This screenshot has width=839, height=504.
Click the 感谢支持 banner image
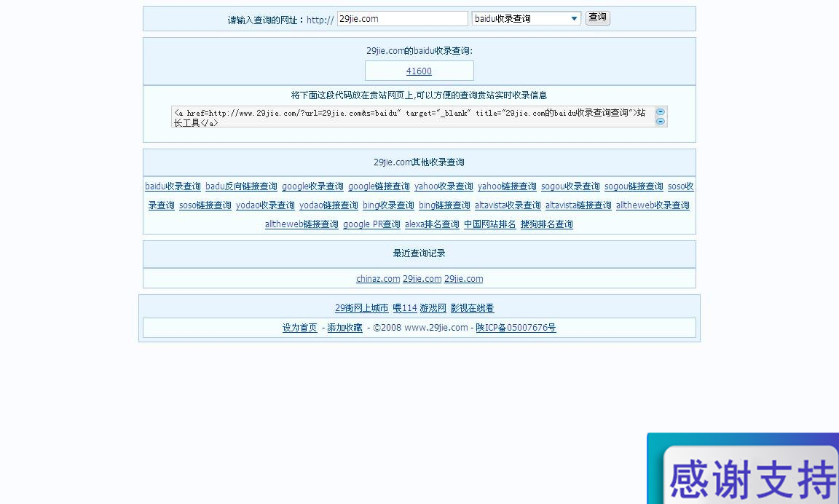pos(743,468)
